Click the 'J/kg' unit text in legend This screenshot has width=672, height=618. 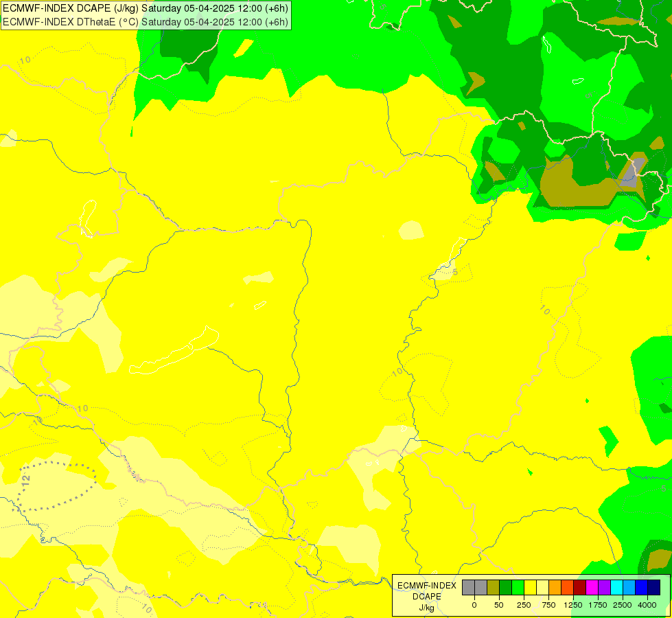(x=427, y=608)
